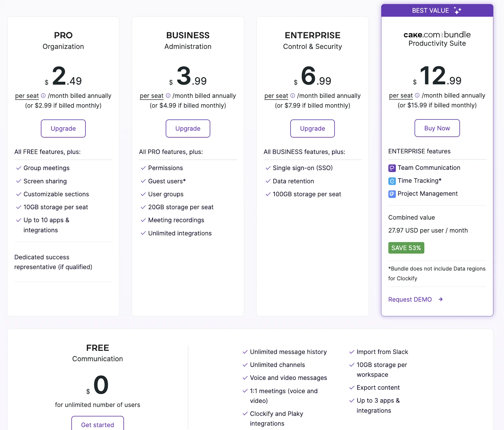This screenshot has width=504, height=430.
Task: Click Upgrade in the ENTERPRISE column
Action: (x=312, y=129)
